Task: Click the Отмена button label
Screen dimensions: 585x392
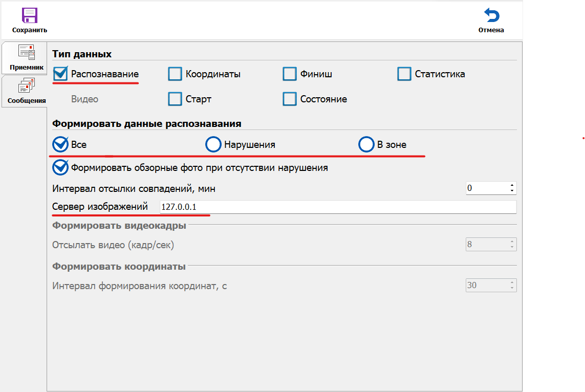Action: pos(491,30)
